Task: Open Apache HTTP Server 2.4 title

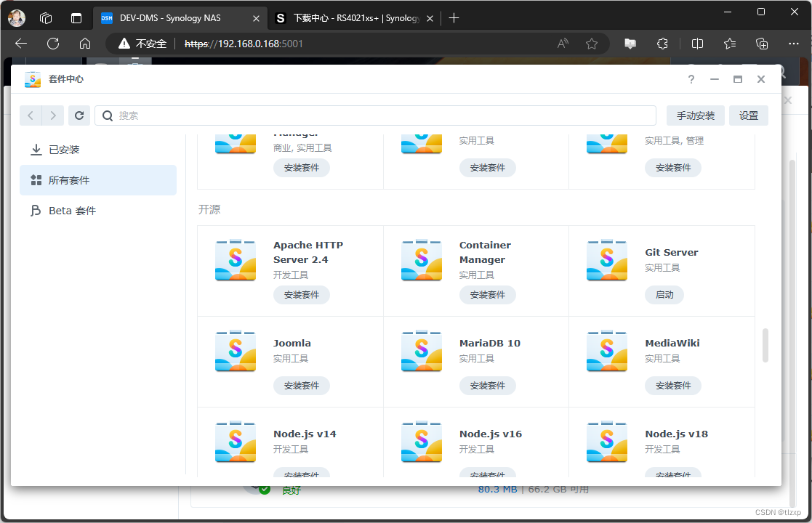Action: [308, 253]
